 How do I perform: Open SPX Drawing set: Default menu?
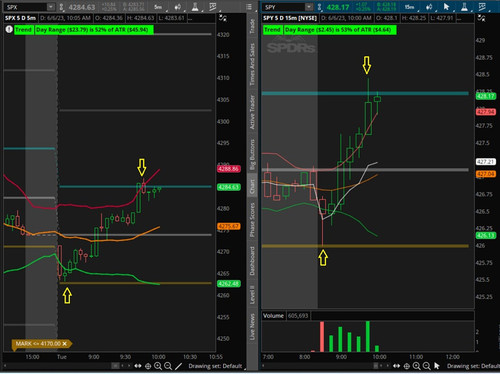pos(215,366)
